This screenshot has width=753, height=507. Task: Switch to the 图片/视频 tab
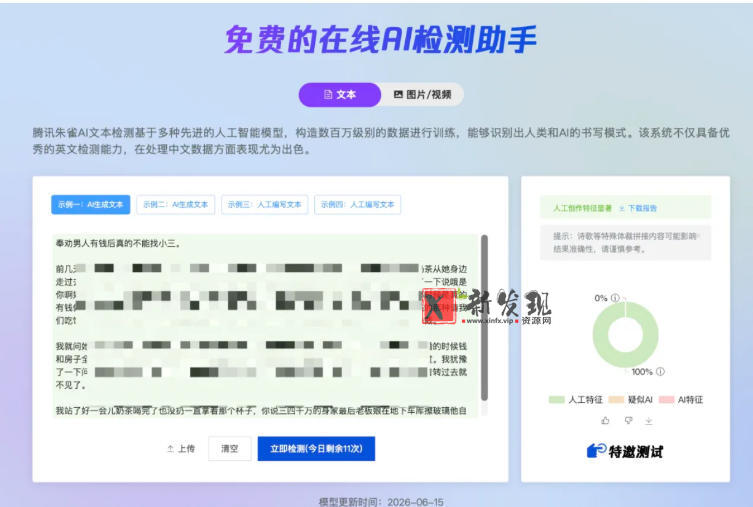click(422, 95)
